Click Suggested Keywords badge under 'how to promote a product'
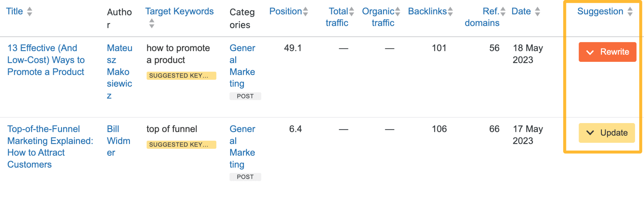Viewport: 644px width, 199px height. [181, 76]
